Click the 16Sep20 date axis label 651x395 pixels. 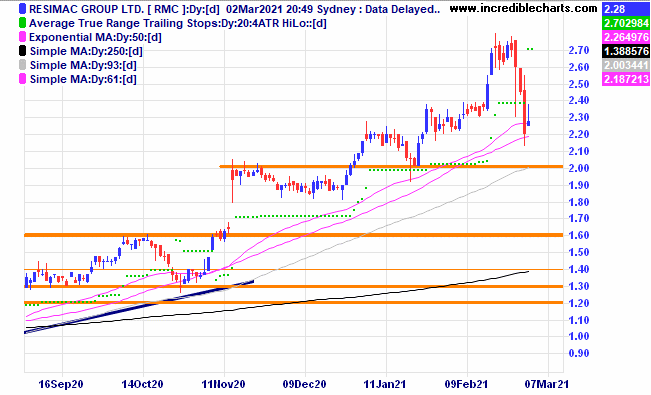[x=61, y=384]
